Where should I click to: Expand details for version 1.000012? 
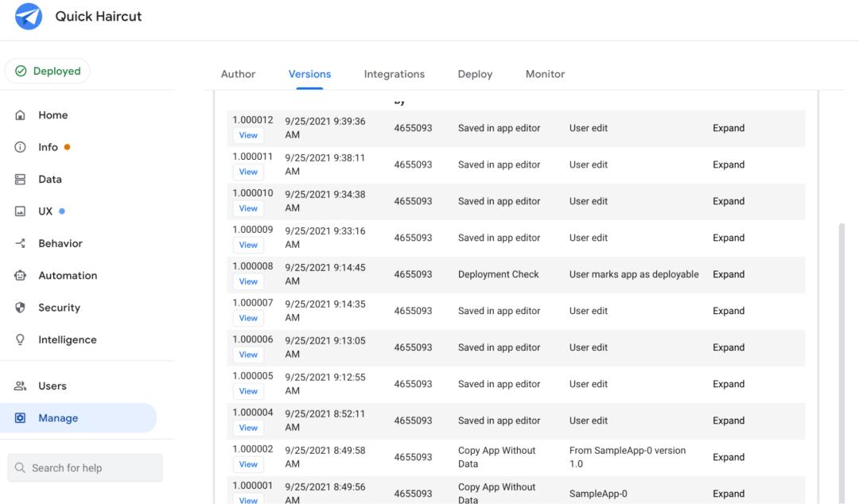pyautogui.click(x=728, y=128)
